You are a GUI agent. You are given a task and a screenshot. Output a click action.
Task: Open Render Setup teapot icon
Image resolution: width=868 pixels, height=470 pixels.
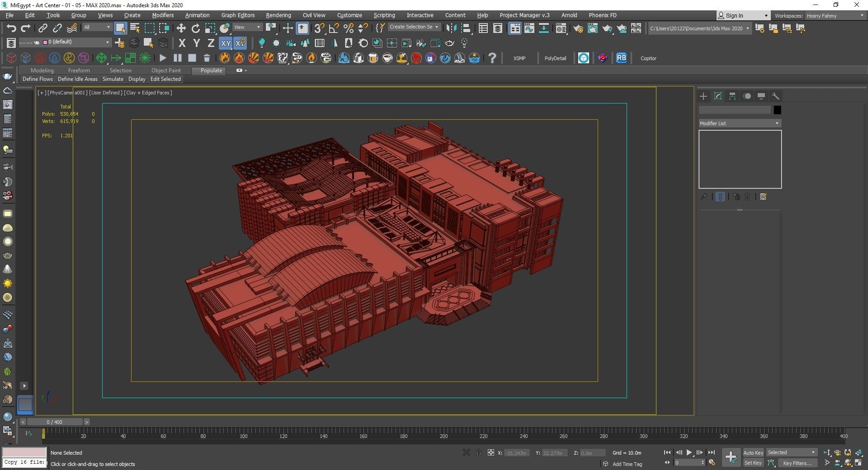578,28
